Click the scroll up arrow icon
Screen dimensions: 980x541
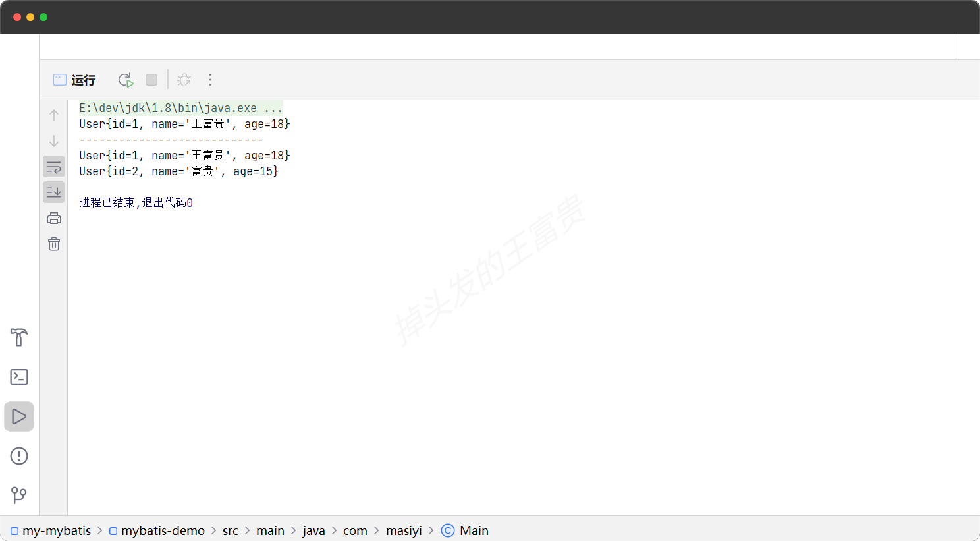[54, 115]
